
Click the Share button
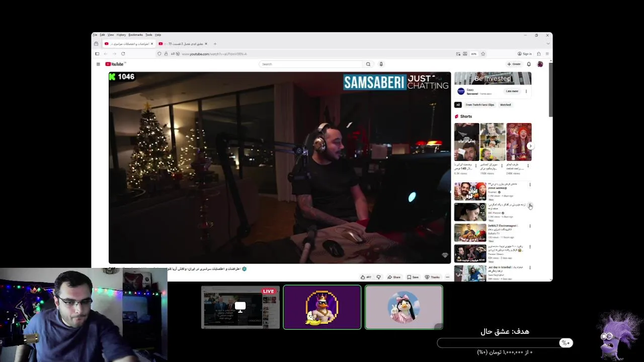coord(394,277)
